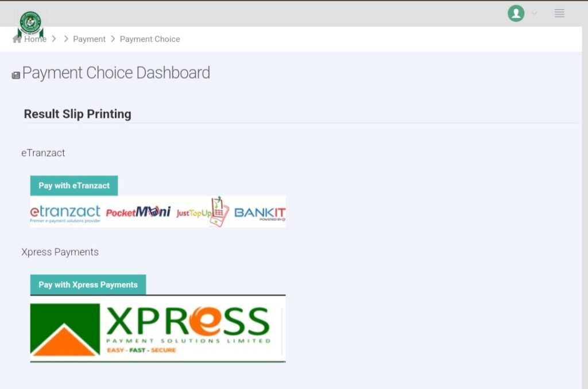Screen dimensions: 588x389
Task: Click the PocketMoni logo
Action: [x=138, y=213]
